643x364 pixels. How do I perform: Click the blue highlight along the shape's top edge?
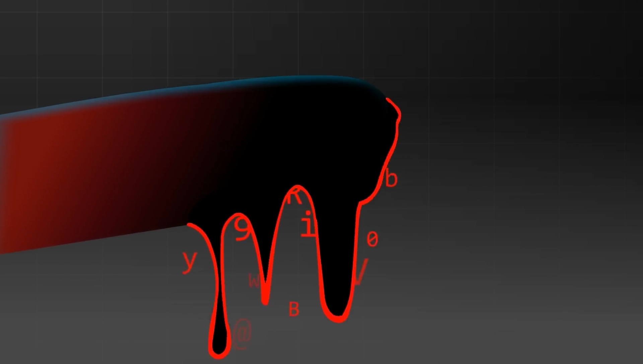201,88
